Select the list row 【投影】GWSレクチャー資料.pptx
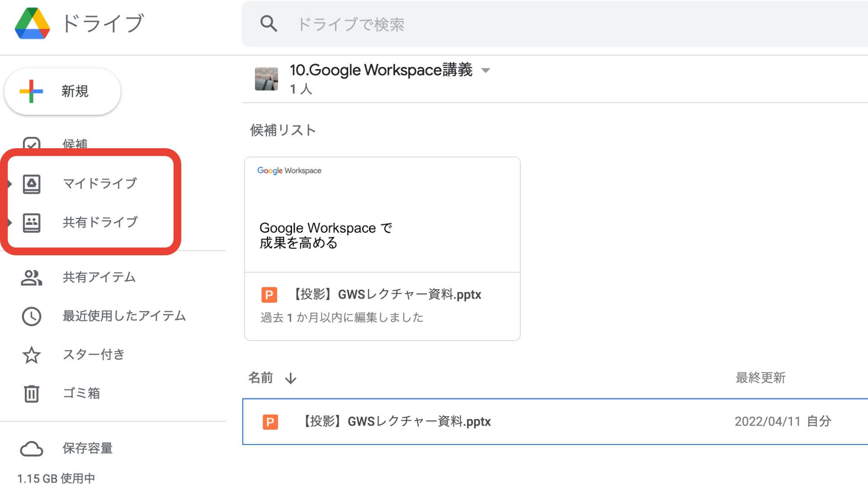868x488 pixels. [x=555, y=422]
